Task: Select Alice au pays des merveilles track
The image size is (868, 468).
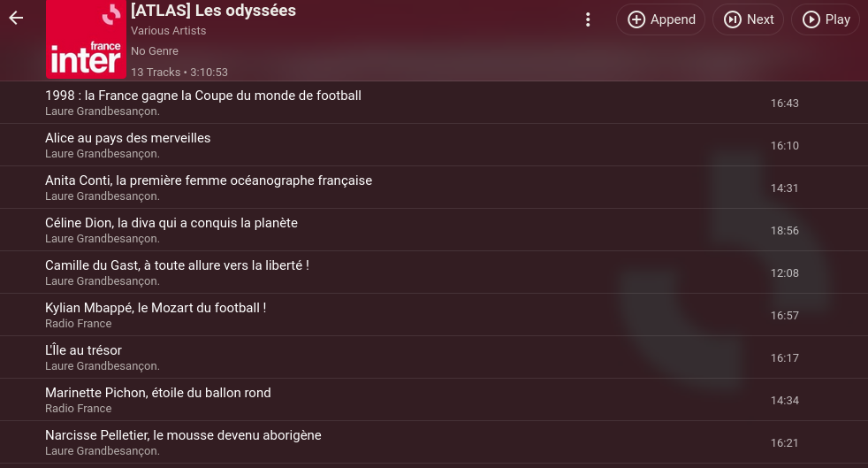Action: point(434,145)
